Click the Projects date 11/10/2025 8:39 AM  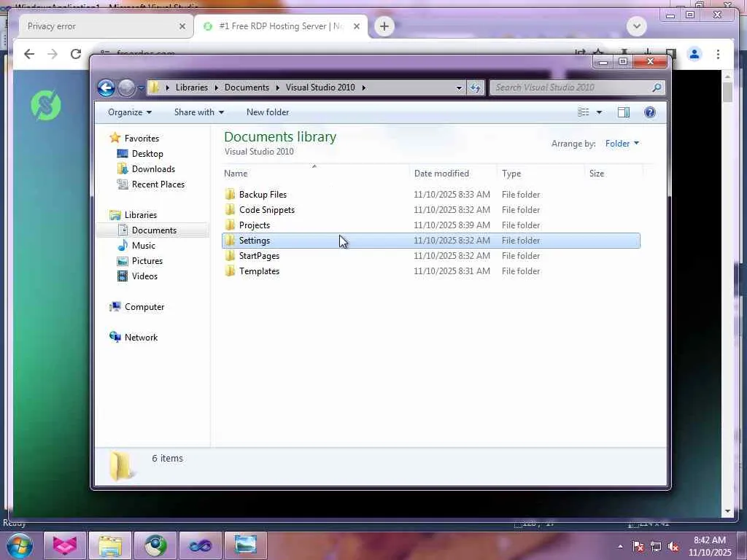pyautogui.click(x=452, y=225)
